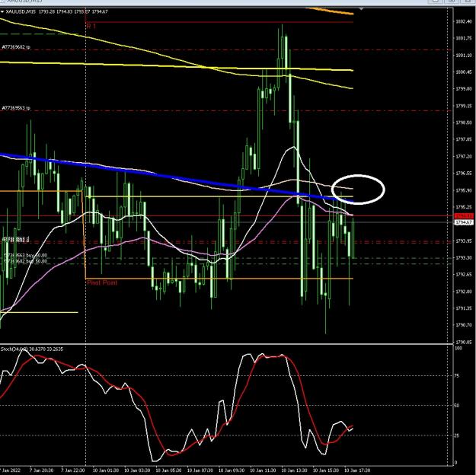The width and height of the screenshot is (476, 475).
Task: Click the 50 level on Stochastic scale
Action: (x=457, y=405)
